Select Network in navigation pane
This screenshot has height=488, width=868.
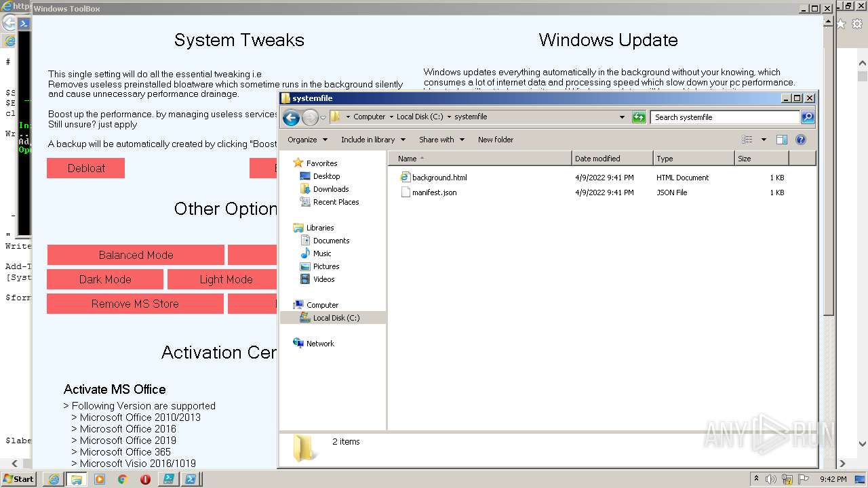(x=320, y=344)
